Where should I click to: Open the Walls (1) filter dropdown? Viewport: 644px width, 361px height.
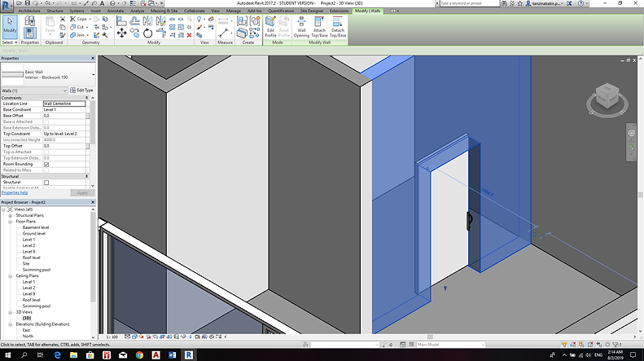point(34,90)
